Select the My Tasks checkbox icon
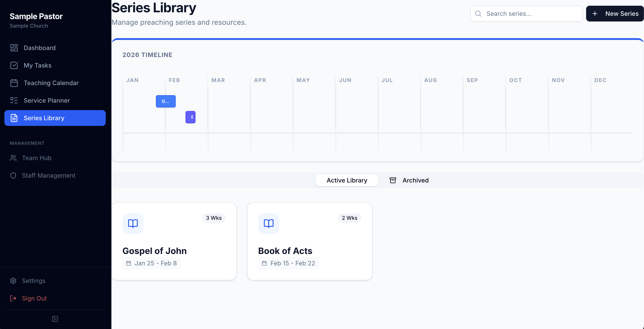This screenshot has width=644, height=329. coord(14,65)
